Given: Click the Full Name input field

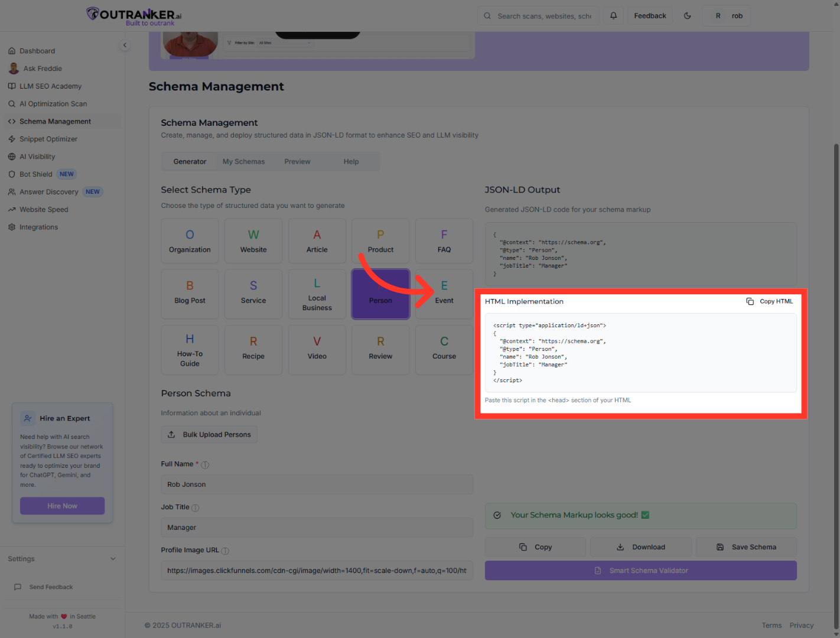Looking at the screenshot, I should (x=317, y=484).
